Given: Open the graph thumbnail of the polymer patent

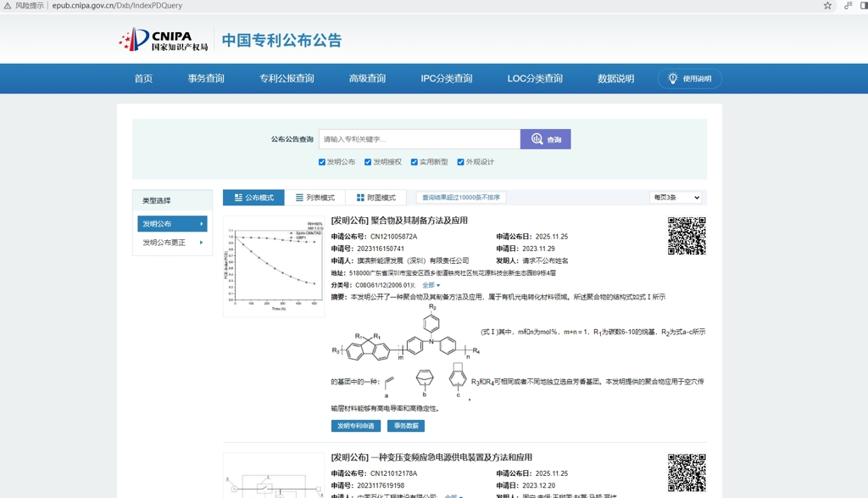Looking at the screenshot, I should point(274,266).
